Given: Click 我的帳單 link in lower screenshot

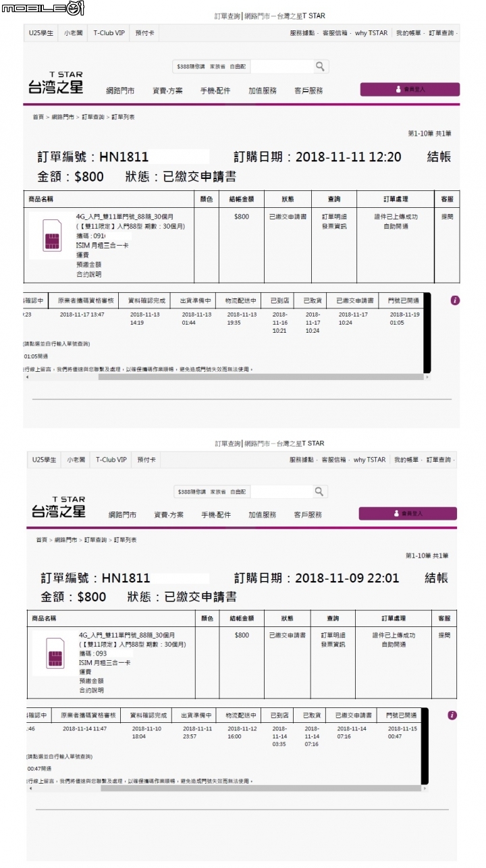Looking at the screenshot, I should [x=406, y=460].
